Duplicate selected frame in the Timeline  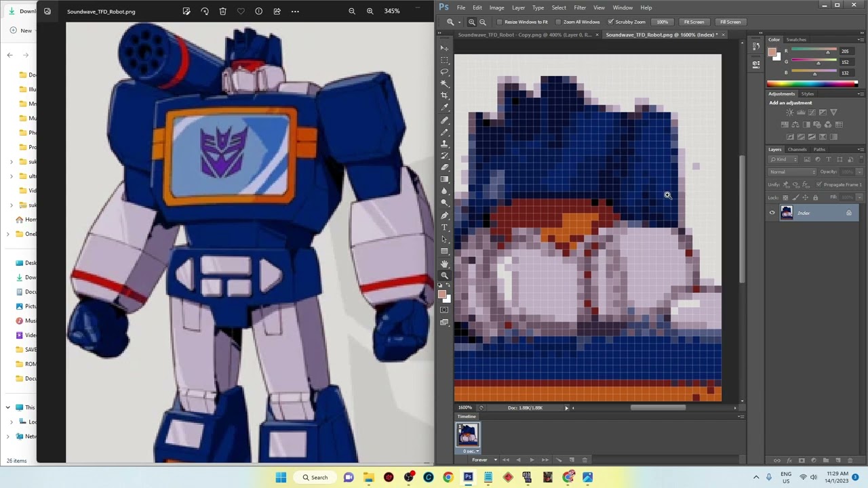572,460
